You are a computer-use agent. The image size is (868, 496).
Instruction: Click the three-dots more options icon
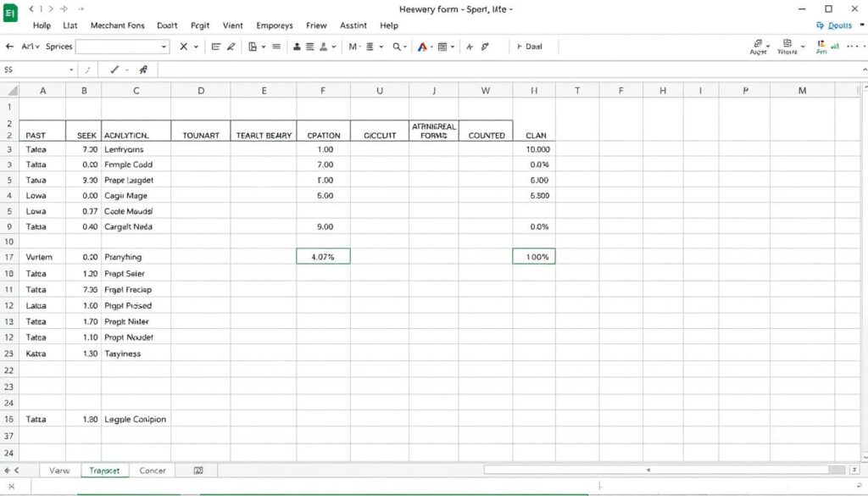(x=853, y=47)
